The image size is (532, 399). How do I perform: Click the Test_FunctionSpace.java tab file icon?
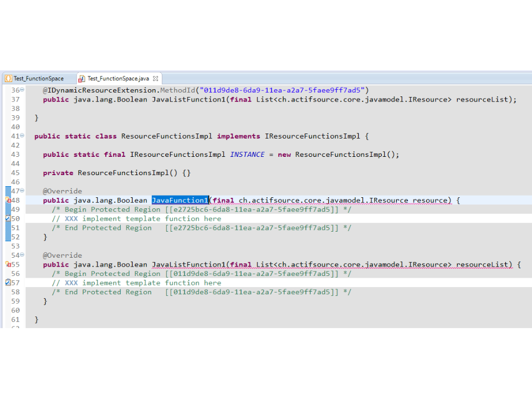[x=81, y=79]
